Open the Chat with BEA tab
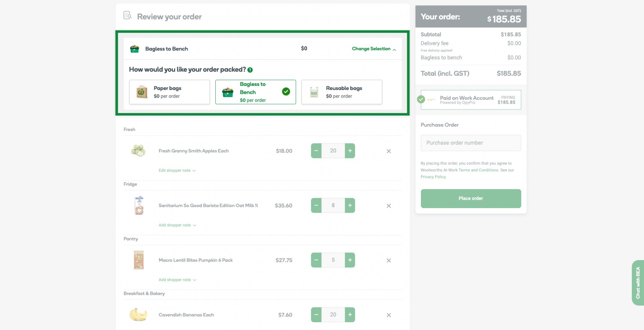This screenshot has width=644, height=330. tap(638, 283)
